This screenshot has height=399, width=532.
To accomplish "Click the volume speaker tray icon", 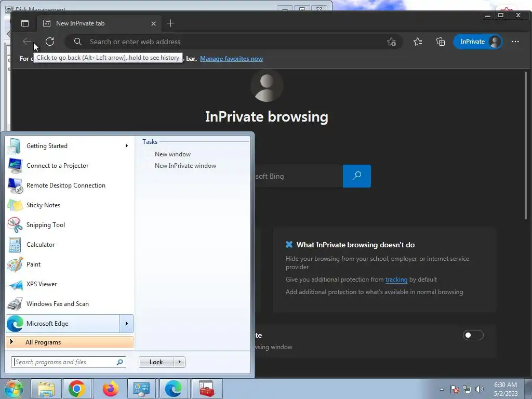I will tap(480, 389).
